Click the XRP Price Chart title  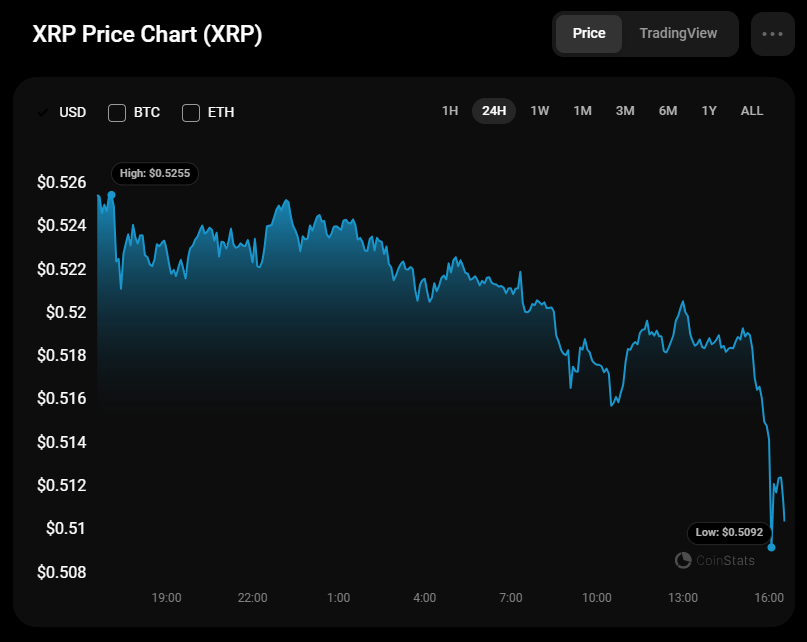tap(147, 34)
